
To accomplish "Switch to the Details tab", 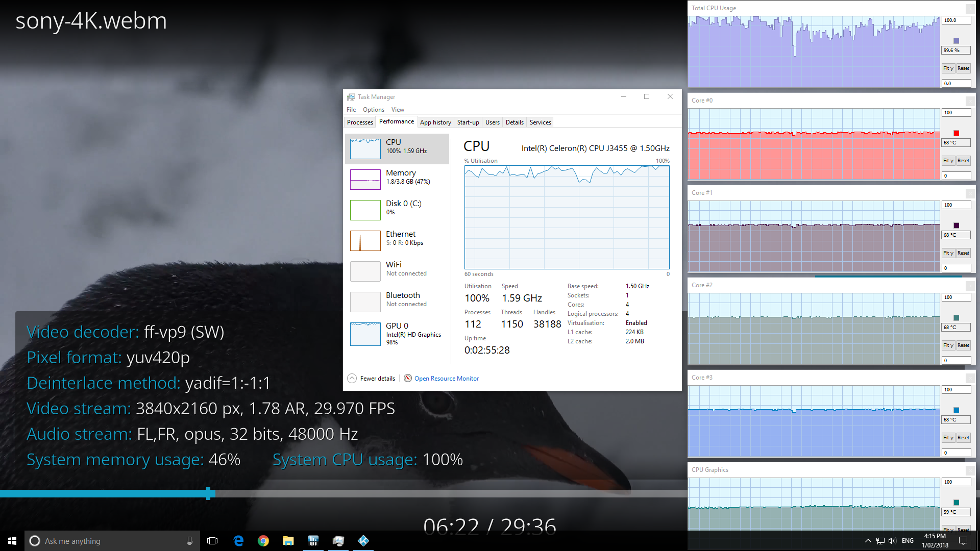I will [514, 122].
